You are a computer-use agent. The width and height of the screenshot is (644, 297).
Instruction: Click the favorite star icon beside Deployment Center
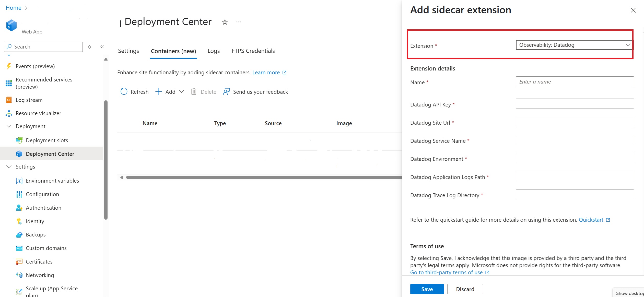(225, 22)
